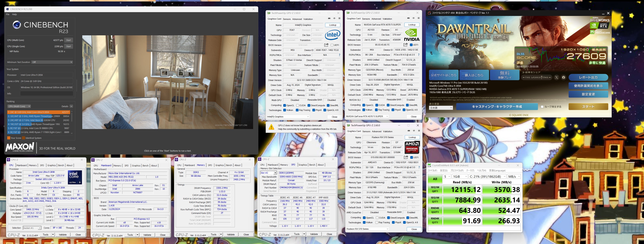Click Bus Interface question mark in Intel GPU-Z

coord(339,55)
